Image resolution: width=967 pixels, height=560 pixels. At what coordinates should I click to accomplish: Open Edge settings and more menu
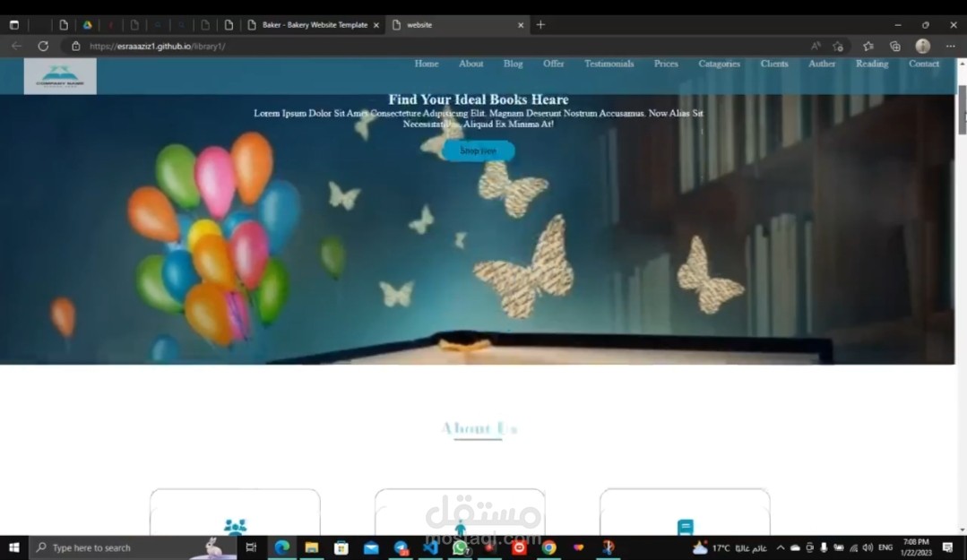pos(950,47)
